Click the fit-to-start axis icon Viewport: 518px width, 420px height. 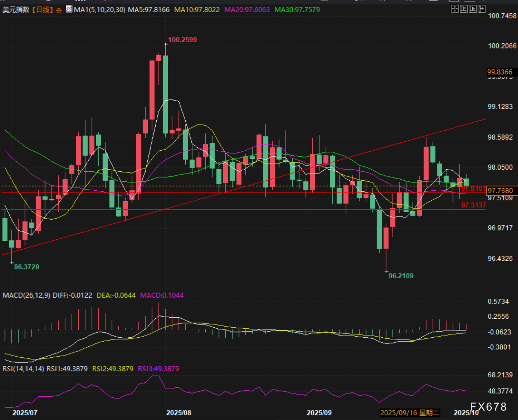tap(463, 9)
